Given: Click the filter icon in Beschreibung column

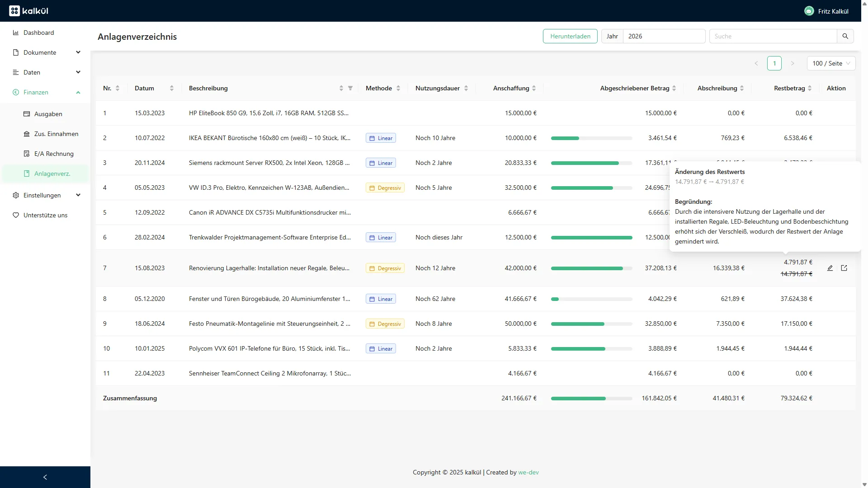Looking at the screenshot, I should pyautogui.click(x=350, y=88).
